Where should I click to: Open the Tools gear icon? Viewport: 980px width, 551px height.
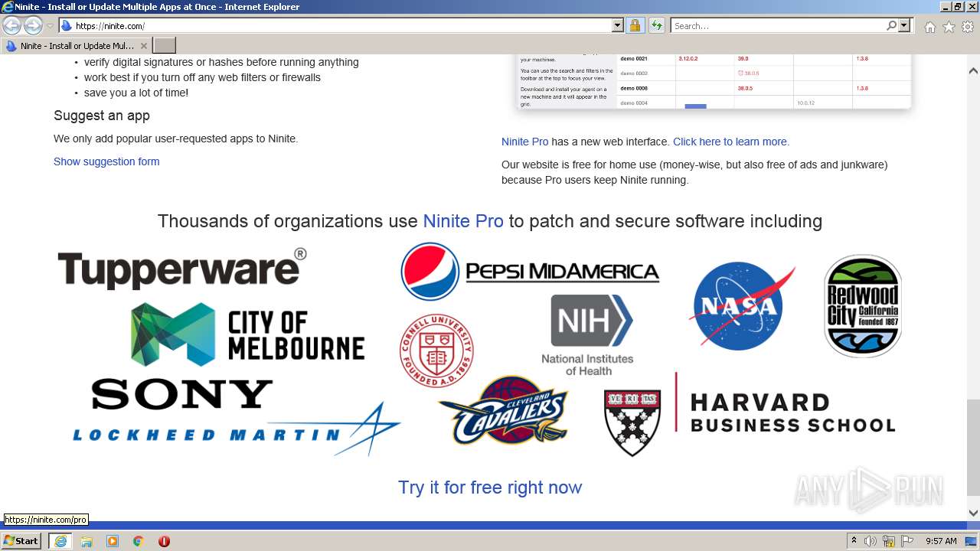968,27
